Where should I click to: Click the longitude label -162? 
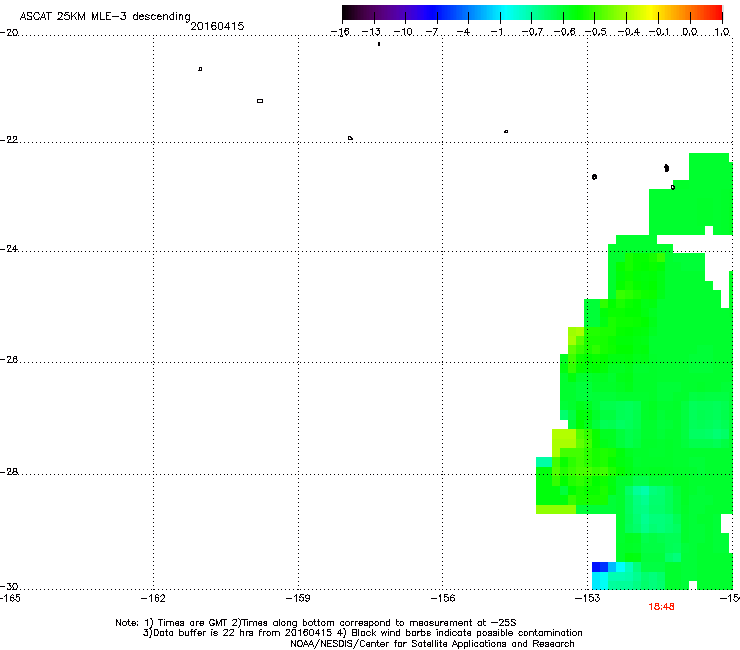(153, 599)
